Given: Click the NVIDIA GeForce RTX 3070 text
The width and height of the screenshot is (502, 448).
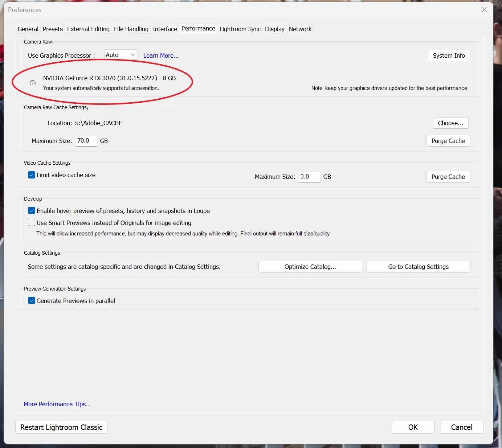Looking at the screenshot, I should [109, 78].
